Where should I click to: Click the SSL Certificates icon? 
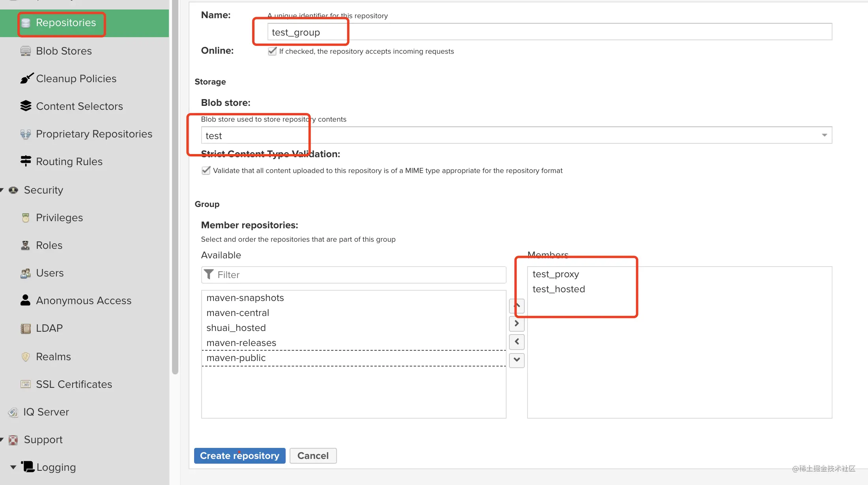26,384
